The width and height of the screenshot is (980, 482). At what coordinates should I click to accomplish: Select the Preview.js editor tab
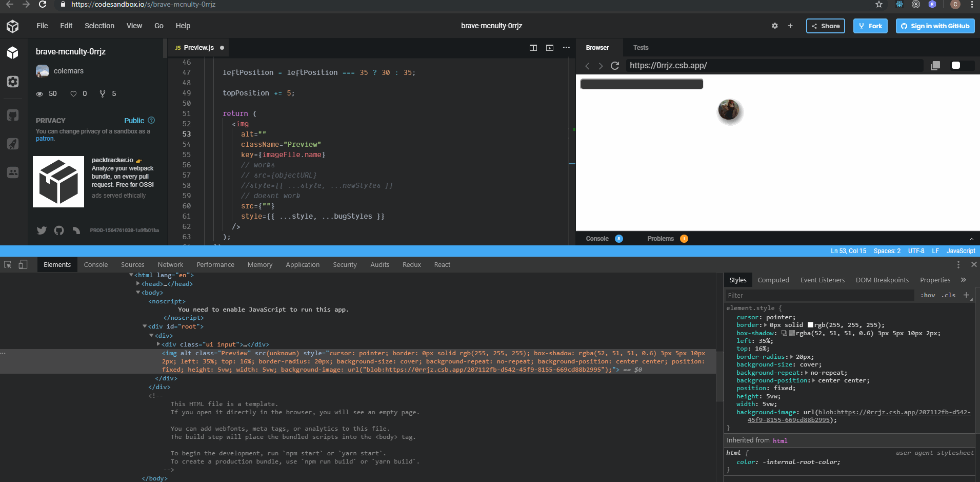[x=198, y=48]
